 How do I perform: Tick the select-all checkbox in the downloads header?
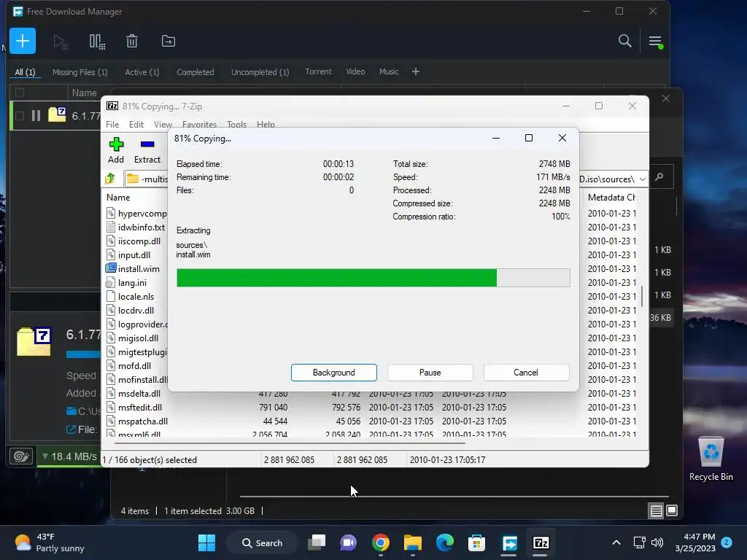point(20,93)
